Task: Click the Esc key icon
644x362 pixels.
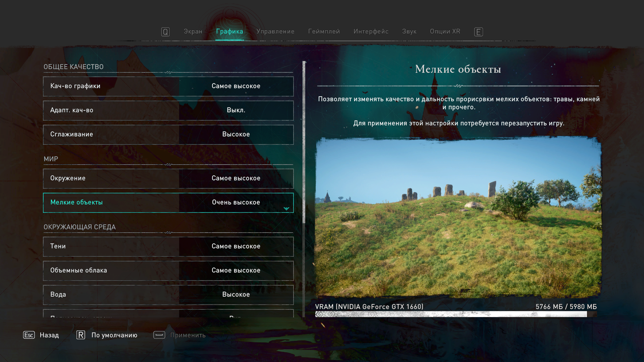Action: pyautogui.click(x=29, y=335)
